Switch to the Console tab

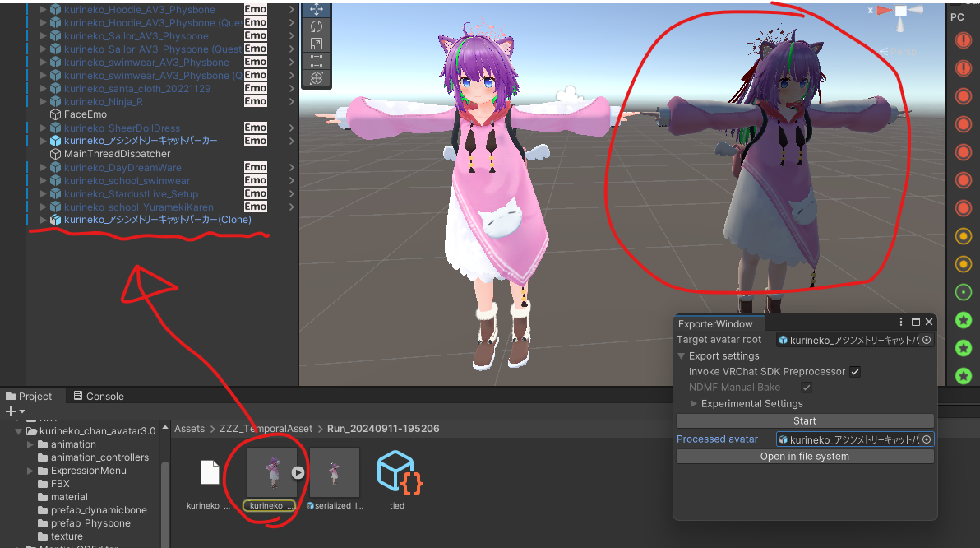99,396
